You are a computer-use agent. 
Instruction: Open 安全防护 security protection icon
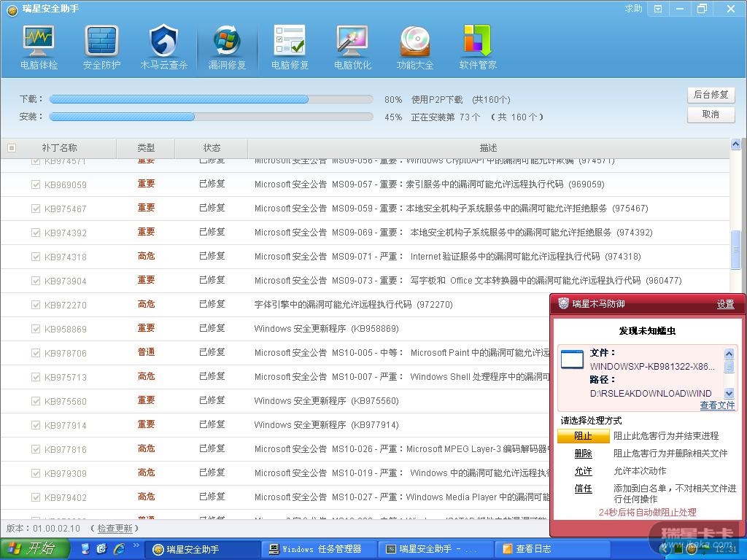[x=101, y=47]
